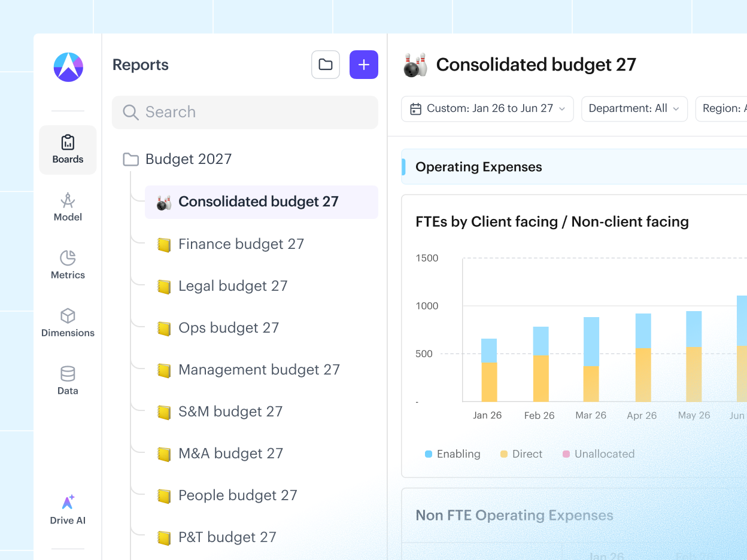The height and width of the screenshot is (560, 747).
Task: Click the Search reports field
Action: [245, 112]
